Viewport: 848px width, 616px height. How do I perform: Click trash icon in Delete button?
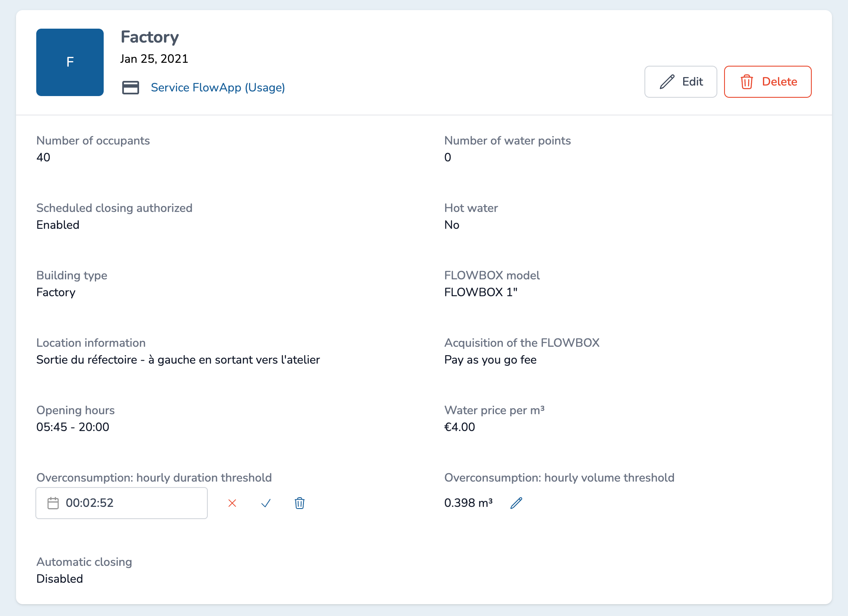tap(747, 82)
